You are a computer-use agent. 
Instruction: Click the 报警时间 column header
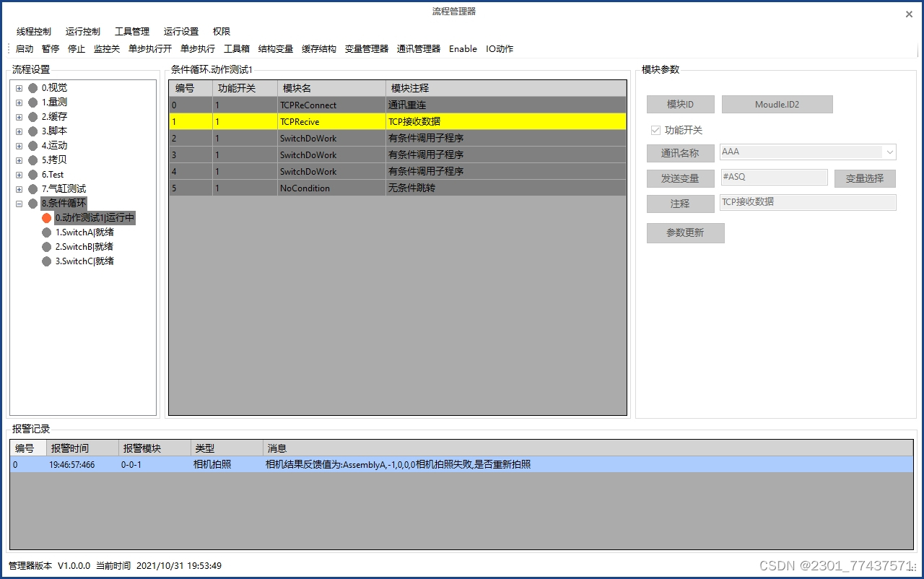(x=82, y=448)
